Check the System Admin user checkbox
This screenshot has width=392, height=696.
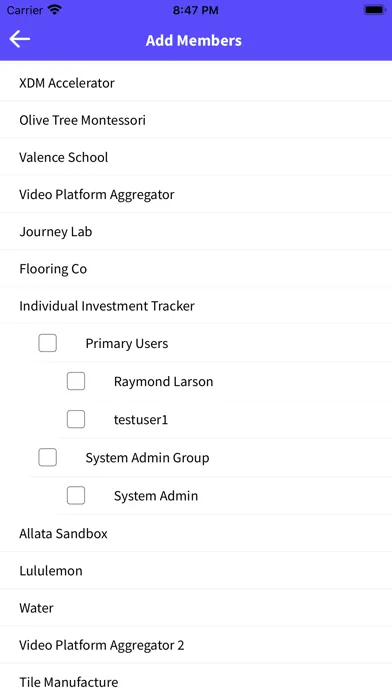tap(76, 496)
